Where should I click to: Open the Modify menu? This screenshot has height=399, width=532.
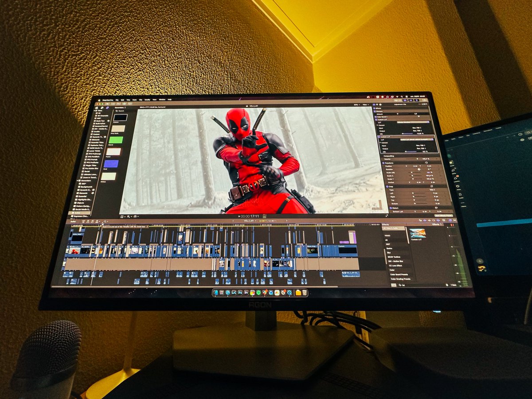(147, 100)
